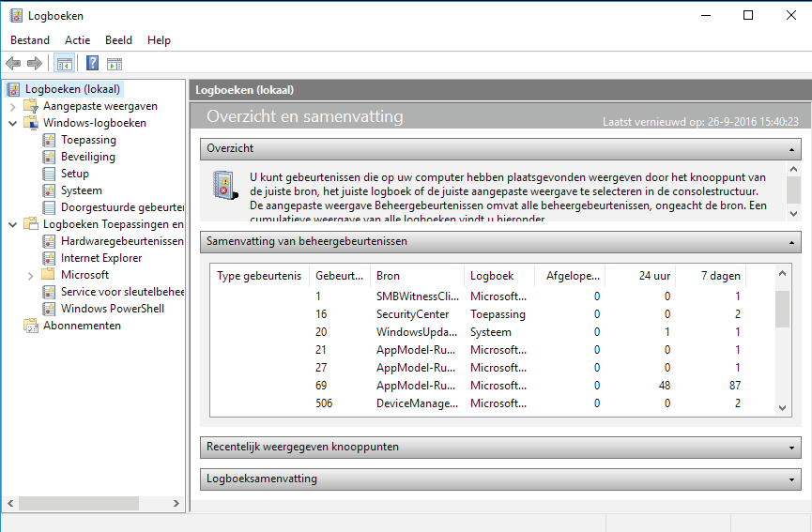
Task: Open the Beeld menu
Action: (x=118, y=40)
